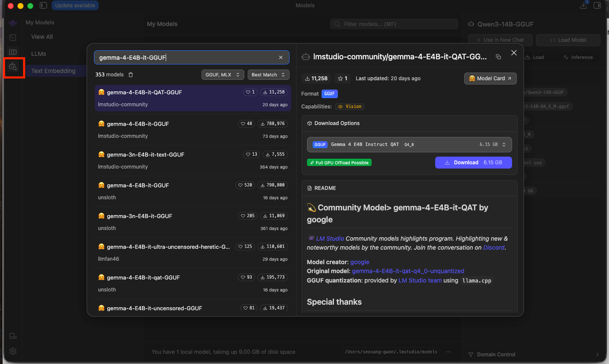Click the like badge showing 205
This screenshot has width=609, height=364.
248,216
